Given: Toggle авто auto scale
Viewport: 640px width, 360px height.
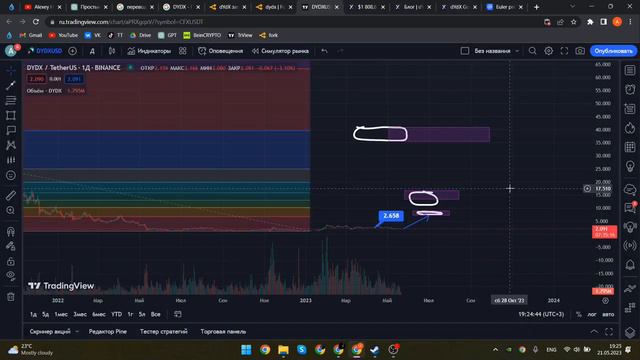Looking at the screenshot, I should coord(608,314).
